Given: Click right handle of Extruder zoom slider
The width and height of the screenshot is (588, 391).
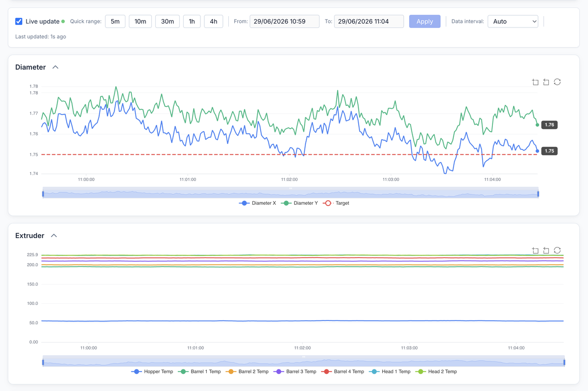Looking at the screenshot, I should (564, 363).
